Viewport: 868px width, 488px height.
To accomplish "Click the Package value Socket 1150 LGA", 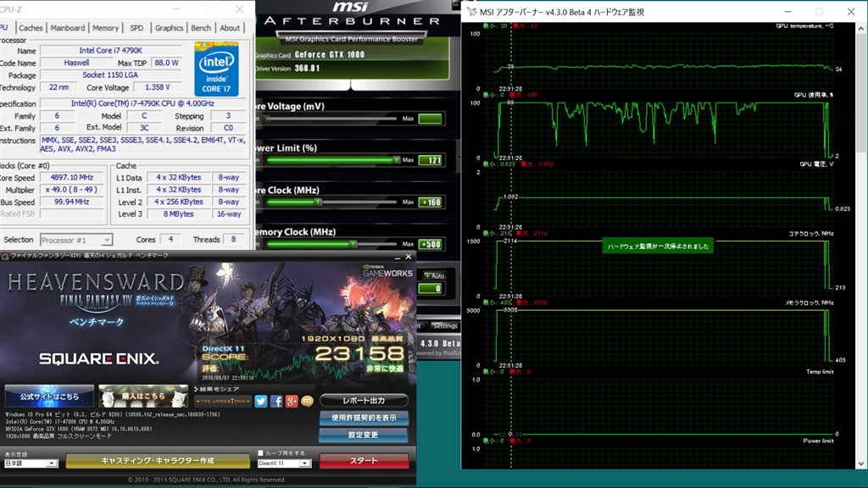I will (111, 75).
